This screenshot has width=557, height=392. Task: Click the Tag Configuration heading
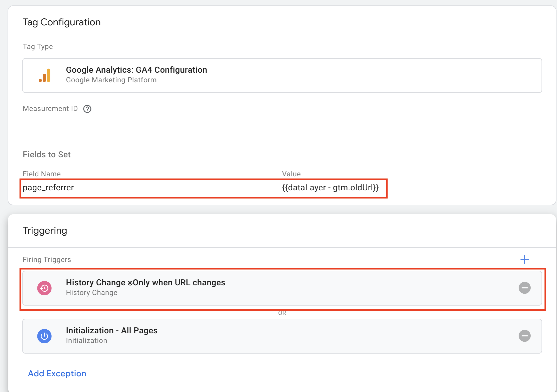click(62, 22)
